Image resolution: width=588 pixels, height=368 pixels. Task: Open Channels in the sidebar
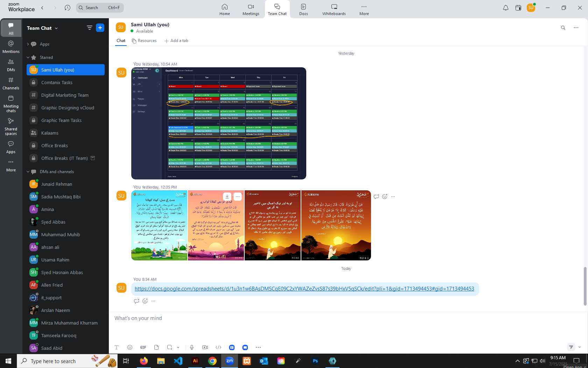(x=11, y=83)
